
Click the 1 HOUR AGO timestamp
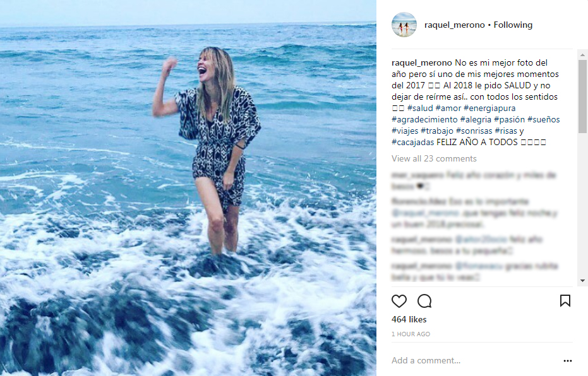coord(411,334)
